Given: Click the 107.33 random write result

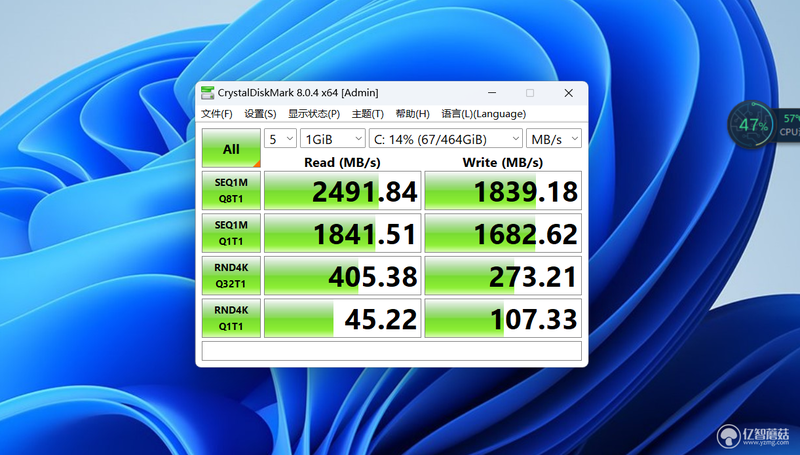Looking at the screenshot, I should (503, 318).
